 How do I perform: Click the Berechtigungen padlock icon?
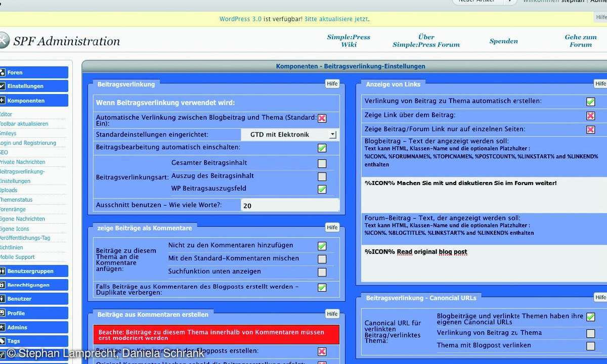2,285
